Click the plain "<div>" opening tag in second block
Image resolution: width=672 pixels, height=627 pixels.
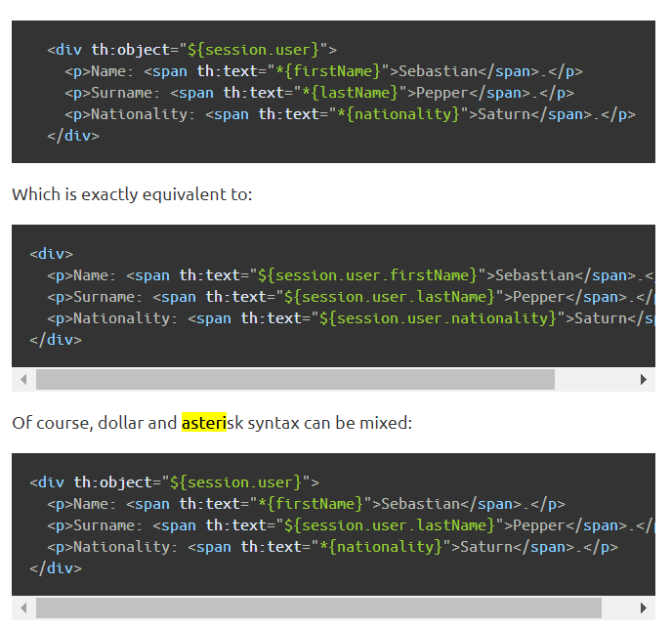pyautogui.click(x=52, y=254)
